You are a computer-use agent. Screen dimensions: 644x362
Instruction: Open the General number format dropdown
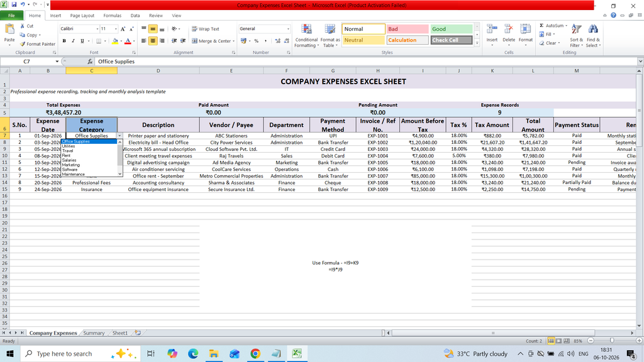288,29
